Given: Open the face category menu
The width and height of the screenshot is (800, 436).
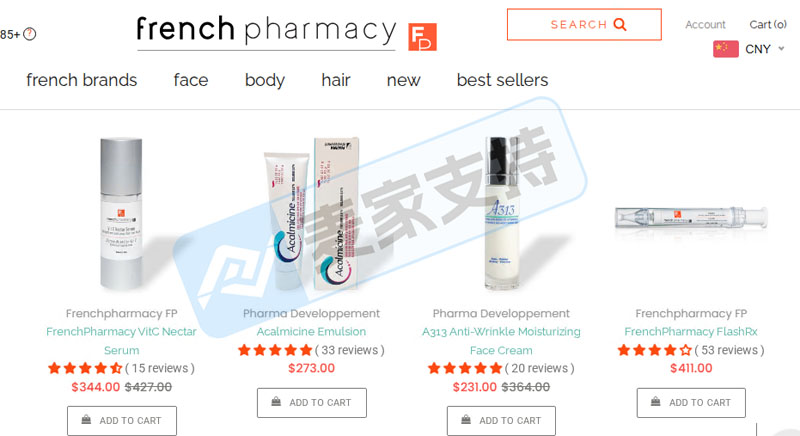Looking at the screenshot, I should 191,80.
